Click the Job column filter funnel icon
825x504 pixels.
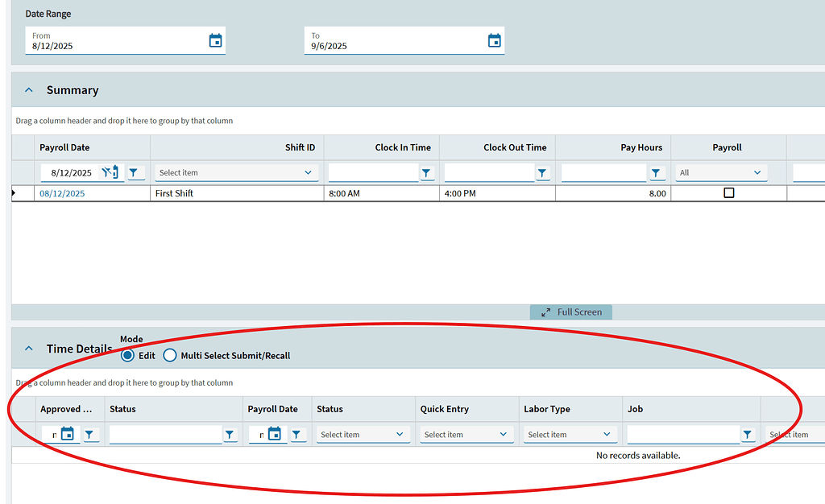747,434
